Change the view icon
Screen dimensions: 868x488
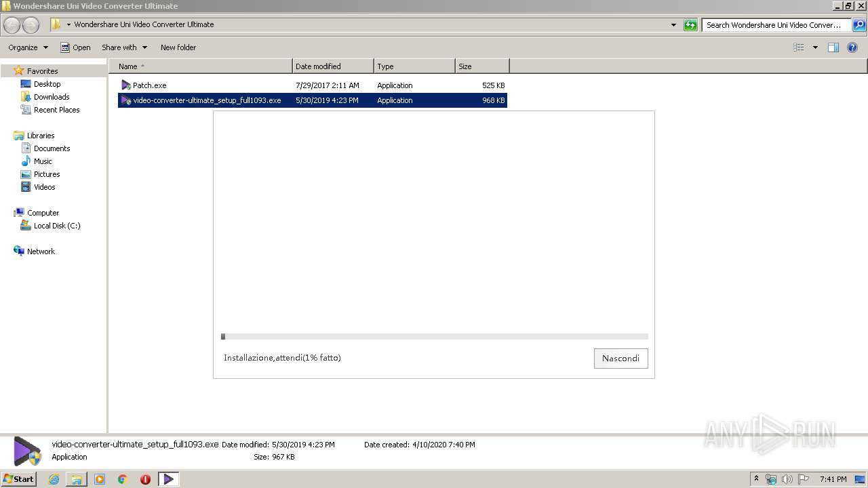click(x=799, y=47)
